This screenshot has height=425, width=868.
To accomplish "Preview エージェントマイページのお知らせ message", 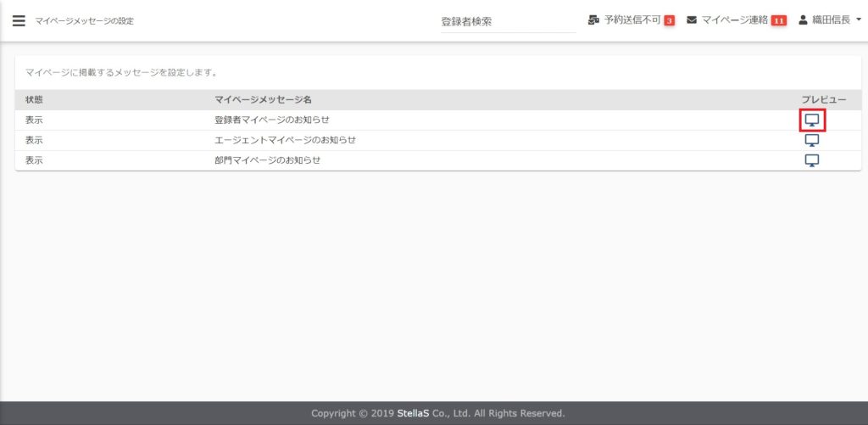I will [812, 140].
